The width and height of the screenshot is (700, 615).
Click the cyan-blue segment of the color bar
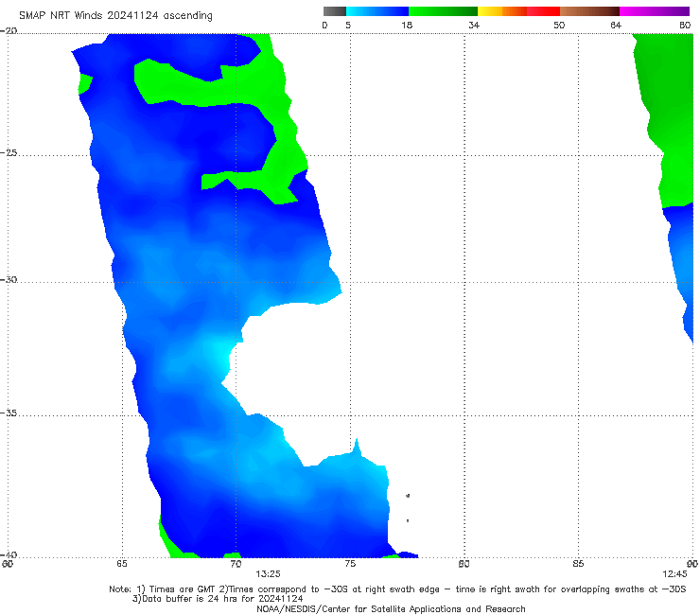377,11
